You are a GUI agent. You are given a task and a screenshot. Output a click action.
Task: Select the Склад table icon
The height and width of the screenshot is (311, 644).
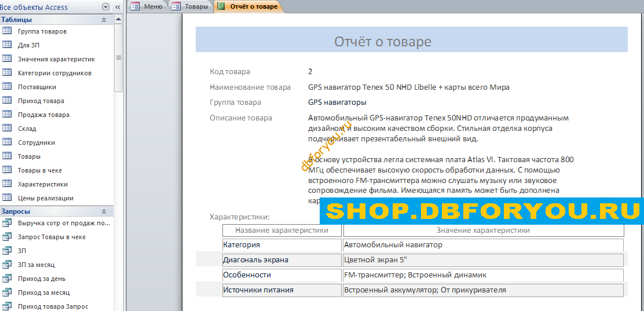(x=6, y=128)
